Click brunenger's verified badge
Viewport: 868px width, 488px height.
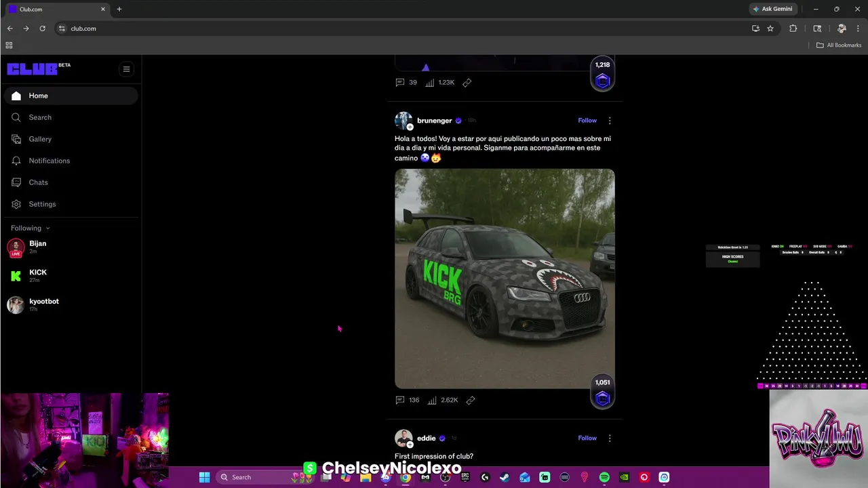pos(458,121)
